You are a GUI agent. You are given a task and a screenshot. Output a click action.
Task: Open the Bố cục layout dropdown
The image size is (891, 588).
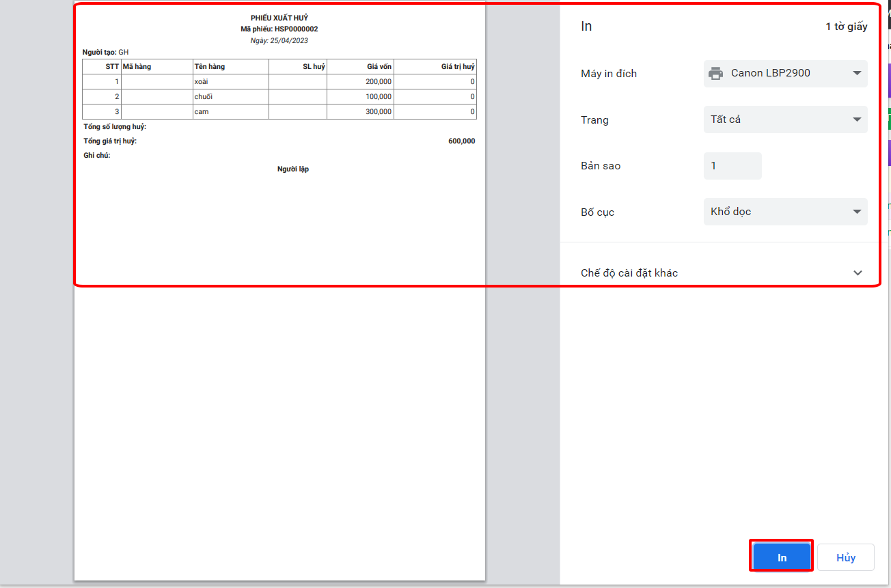[x=786, y=212]
